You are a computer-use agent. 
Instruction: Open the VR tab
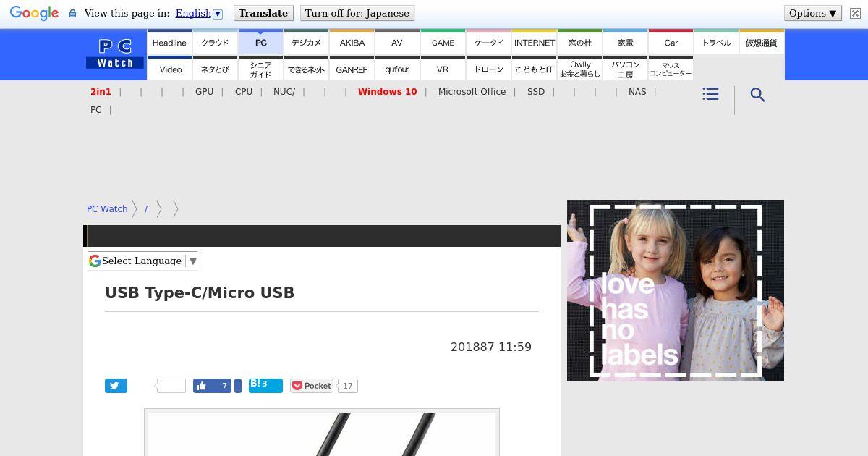(443, 69)
